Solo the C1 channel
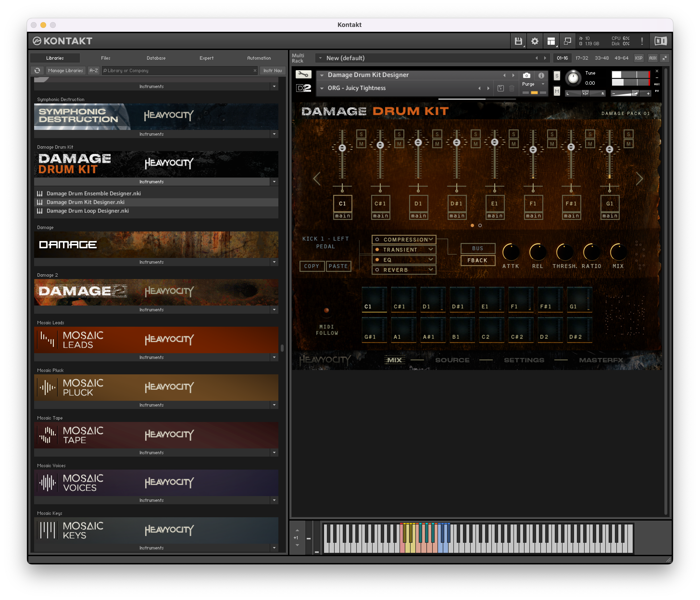 click(361, 134)
